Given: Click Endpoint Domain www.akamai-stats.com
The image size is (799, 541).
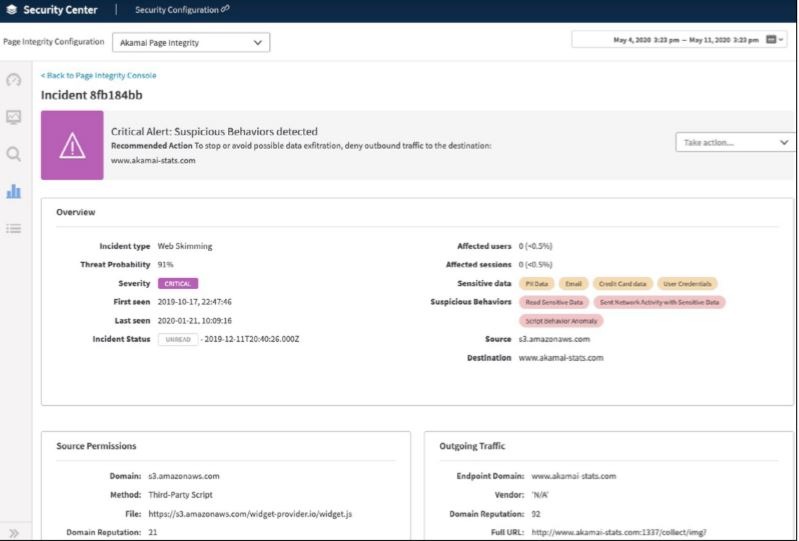Looking at the screenshot, I should [573, 476].
